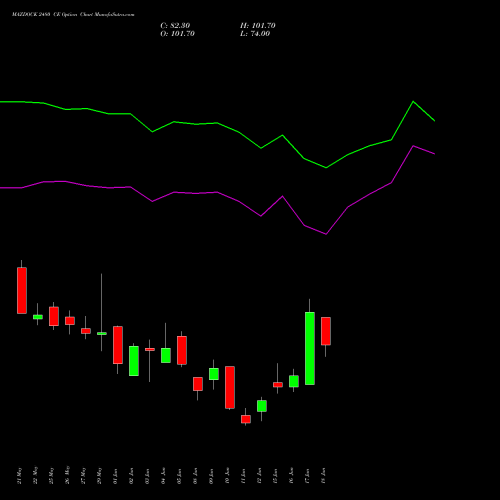Click the 17 Jun date label
500x500 pixels.
click(308, 476)
